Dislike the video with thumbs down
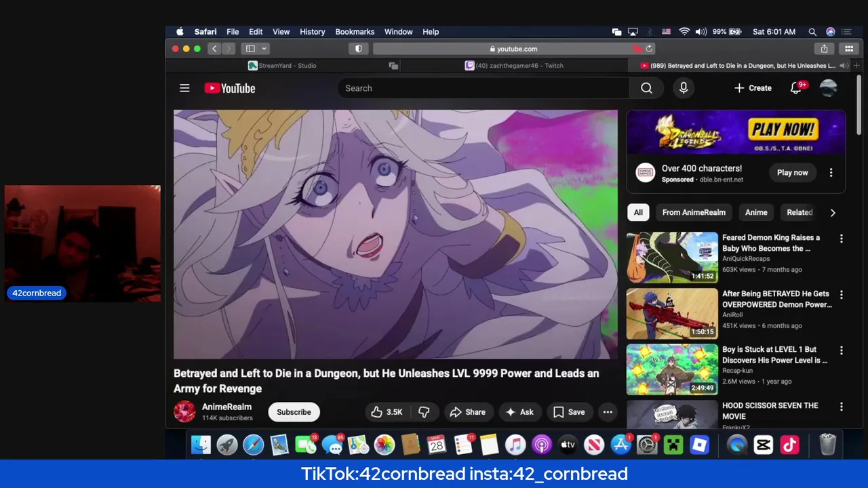The height and width of the screenshot is (488, 868). tap(424, 412)
